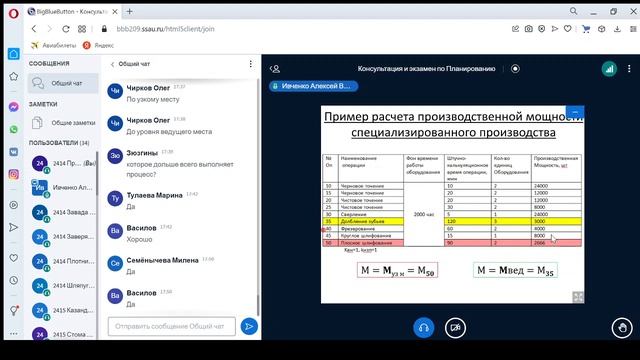Image resolution: width=640 pixels, height=360 pixels.
Task: Toggle listen-only audio headphones
Action: pyautogui.click(x=423, y=328)
